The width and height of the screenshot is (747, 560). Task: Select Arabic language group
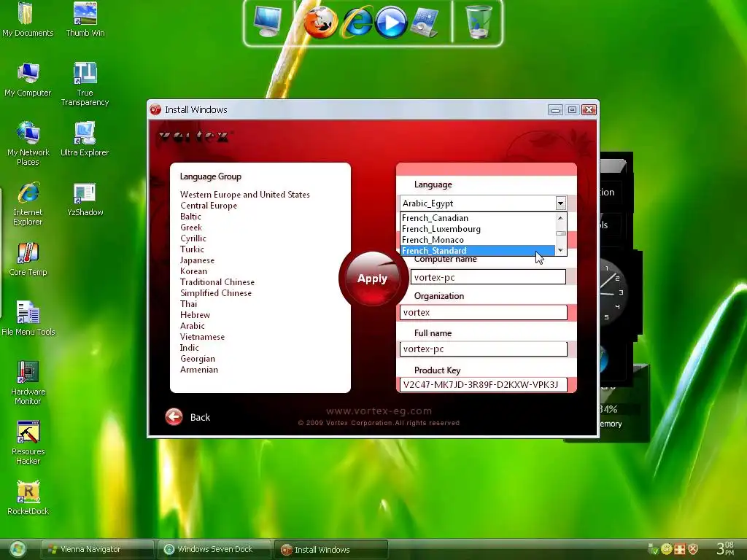coord(193,326)
